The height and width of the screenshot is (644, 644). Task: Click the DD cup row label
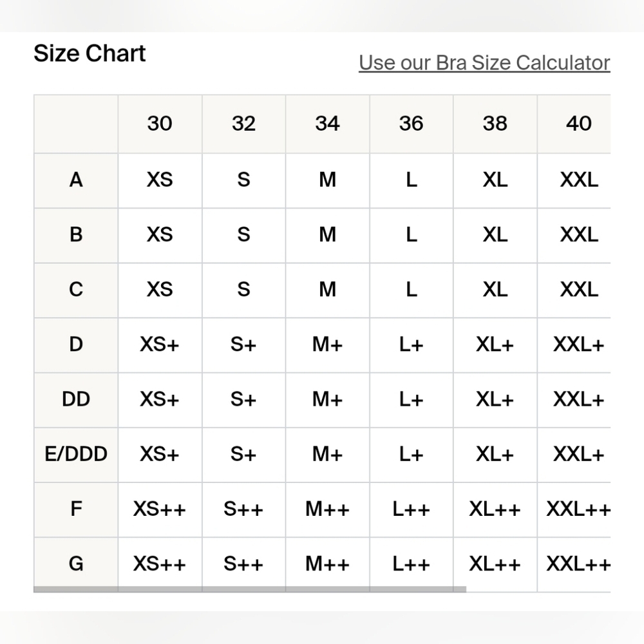[x=76, y=400]
